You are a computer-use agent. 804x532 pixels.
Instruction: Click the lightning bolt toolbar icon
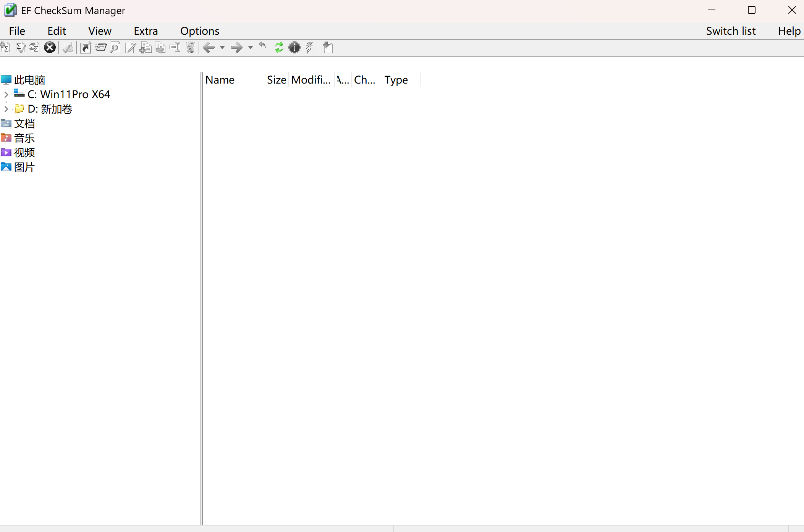pyautogui.click(x=309, y=47)
